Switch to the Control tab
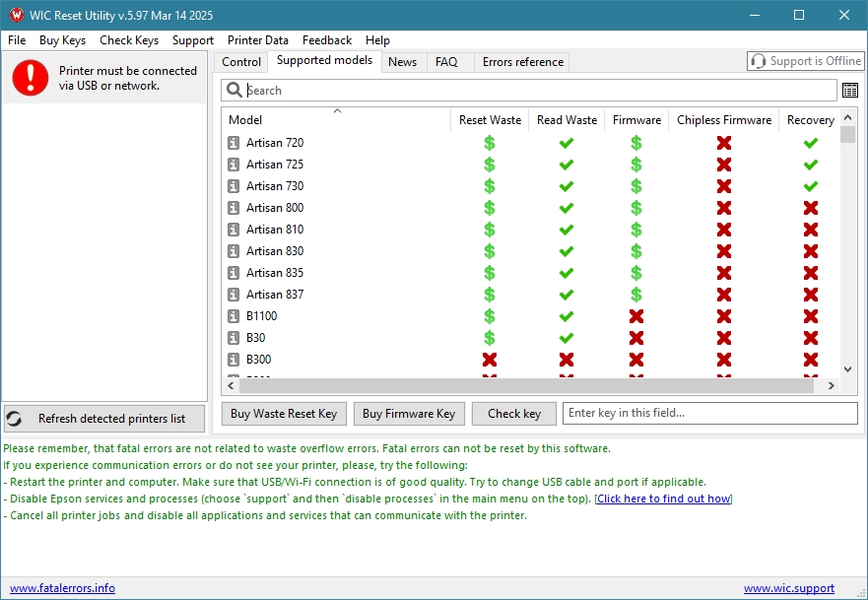The height and width of the screenshot is (600, 868). coord(241,62)
